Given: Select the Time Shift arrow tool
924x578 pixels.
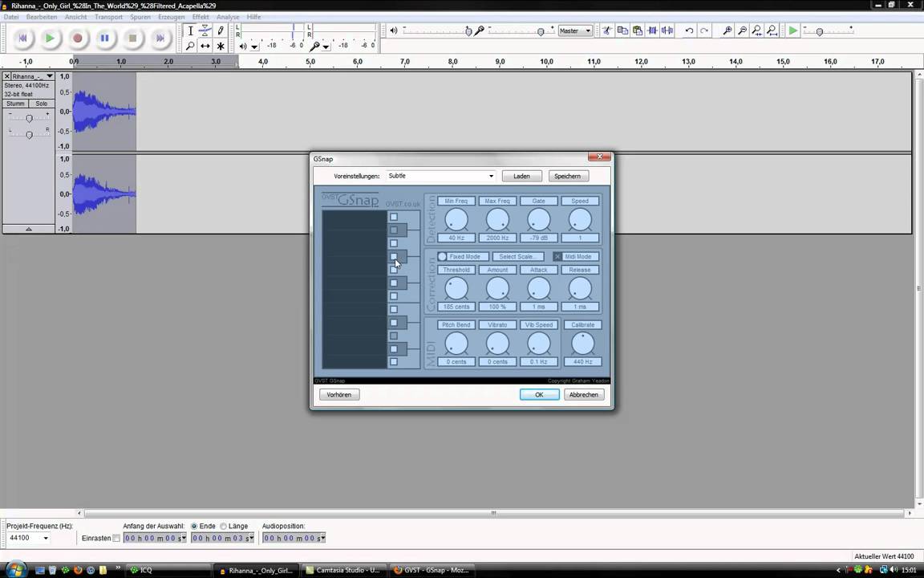Looking at the screenshot, I should coord(205,46).
